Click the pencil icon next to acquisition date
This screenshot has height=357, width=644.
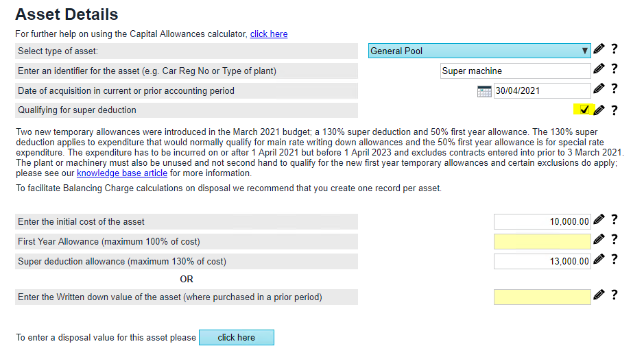pyautogui.click(x=599, y=89)
